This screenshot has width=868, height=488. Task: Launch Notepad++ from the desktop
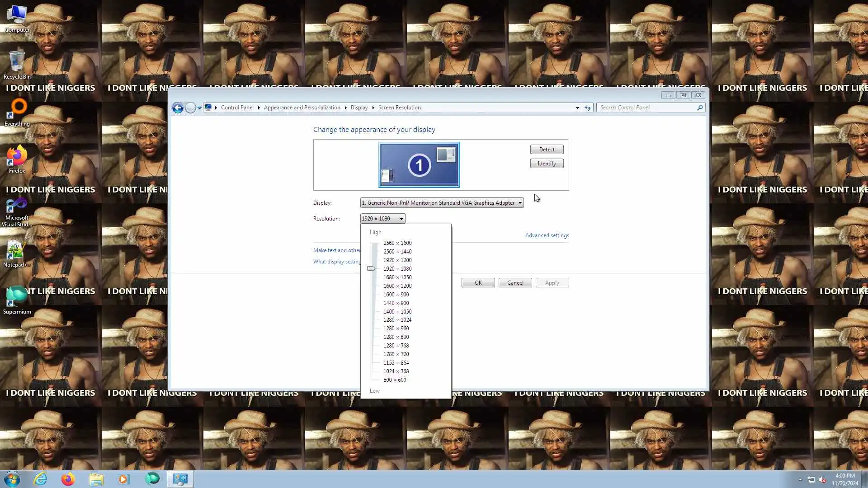coord(16,254)
